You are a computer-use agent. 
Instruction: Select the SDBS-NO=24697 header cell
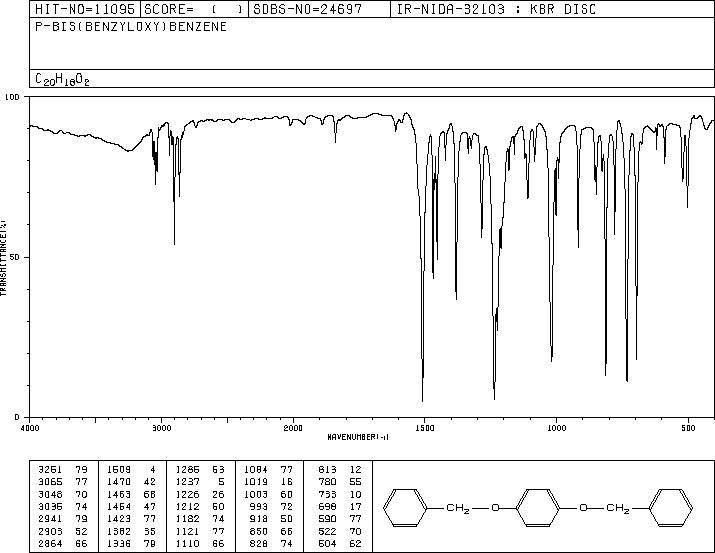[x=319, y=9]
